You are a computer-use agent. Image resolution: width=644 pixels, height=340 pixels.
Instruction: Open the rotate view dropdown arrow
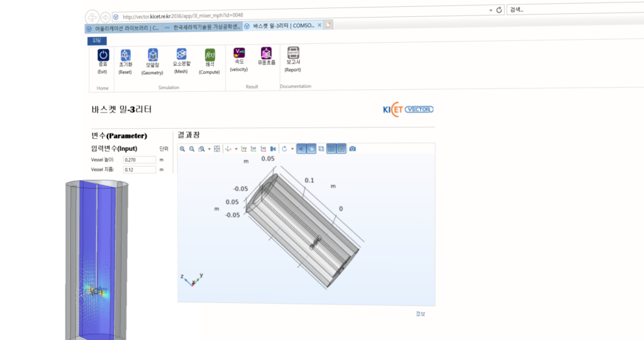pos(292,149)
